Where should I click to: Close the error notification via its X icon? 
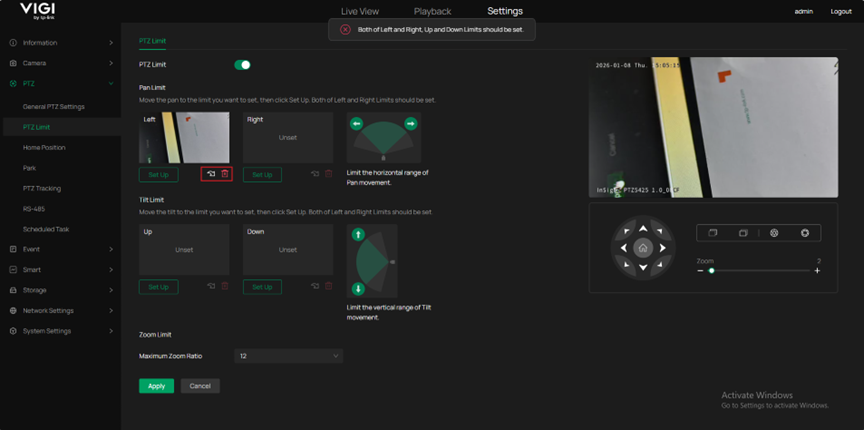point(345,30)
